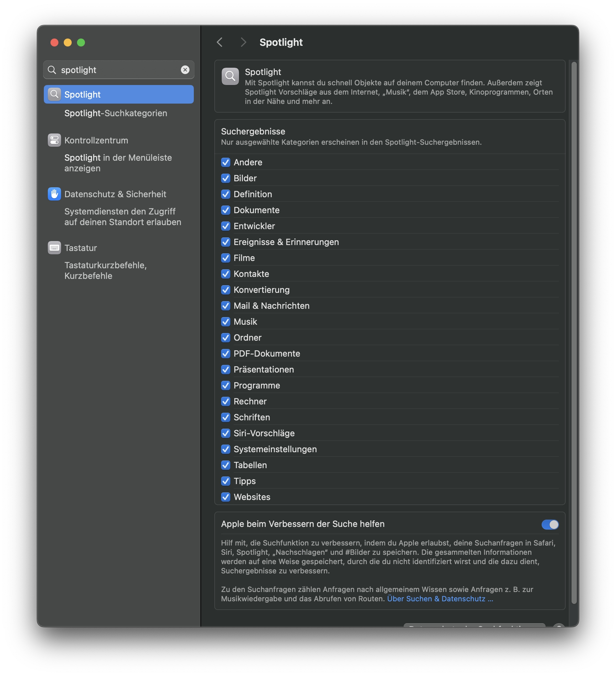The image size is (616, 676).
Task: Uncheck the Andere checkbox
Action: pyautogui.click(x=226, y=162)
